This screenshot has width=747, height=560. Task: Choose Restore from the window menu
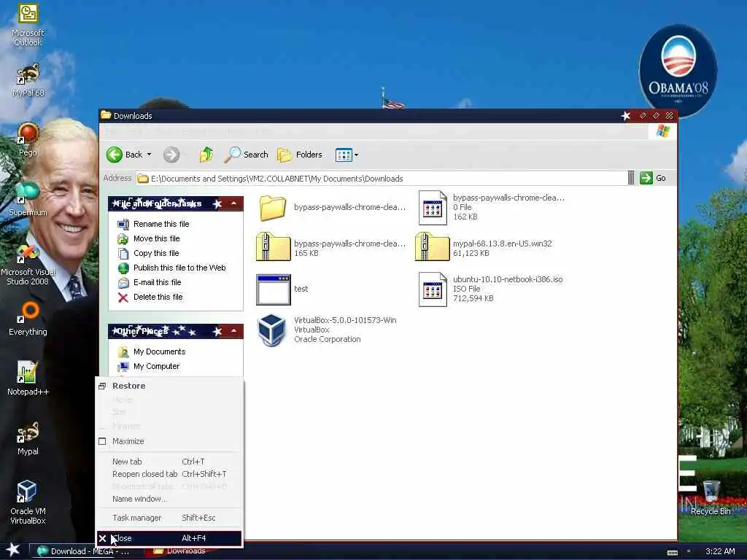(169, 386)
